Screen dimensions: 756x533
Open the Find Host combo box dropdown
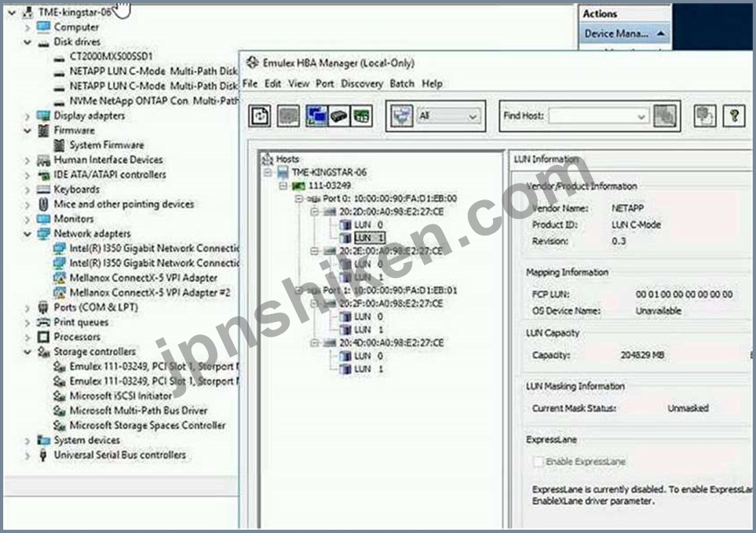pos(641,116)
